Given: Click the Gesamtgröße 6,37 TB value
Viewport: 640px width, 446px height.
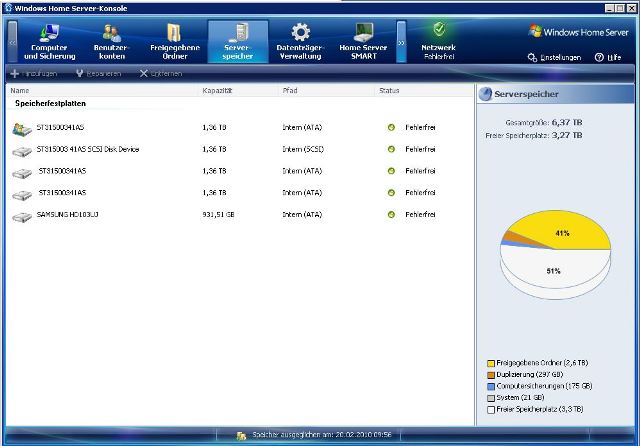Looking at the screenshot, I should coord(567,122).
